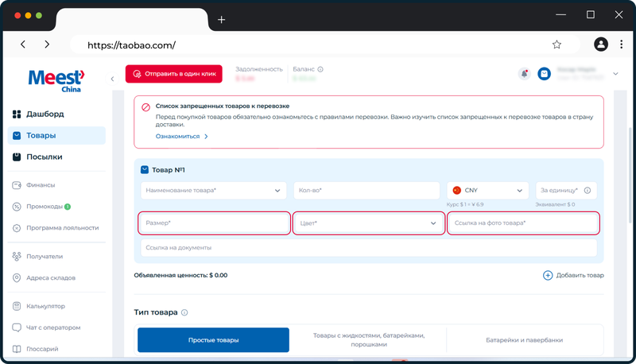This screenshot has width=636, height=364.
Task: Click the За единицу price field
Action: coord(566,191)
